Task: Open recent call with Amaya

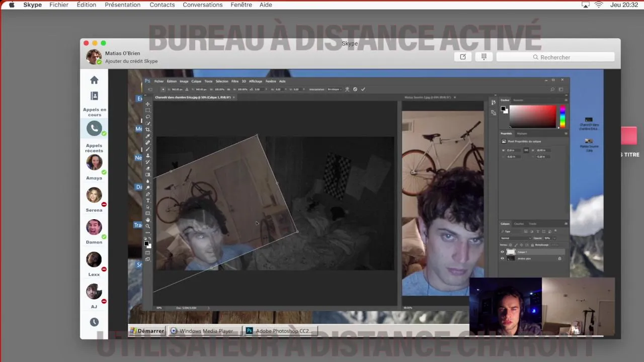Action: 94,162
